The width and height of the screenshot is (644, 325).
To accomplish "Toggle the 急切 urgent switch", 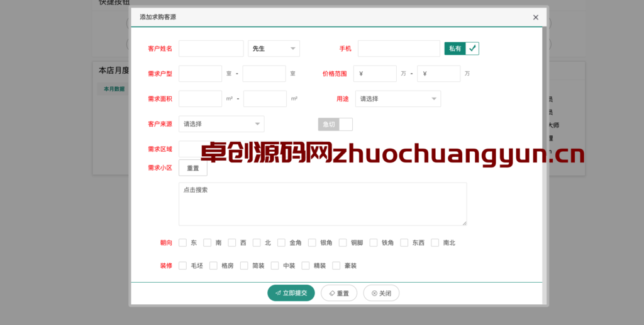I will [x=335, y=124].
